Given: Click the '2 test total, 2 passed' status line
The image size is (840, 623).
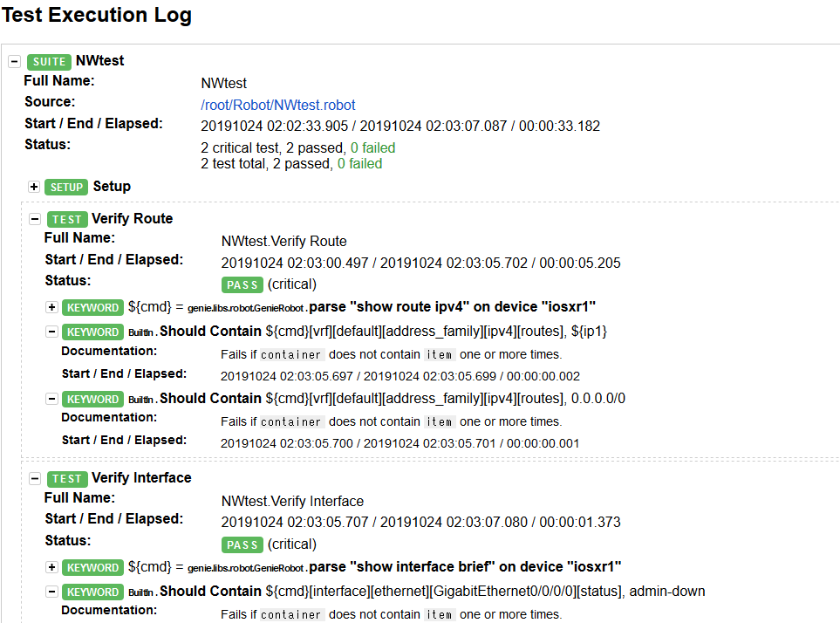Looking at the screenshot, I should (291, 164).
